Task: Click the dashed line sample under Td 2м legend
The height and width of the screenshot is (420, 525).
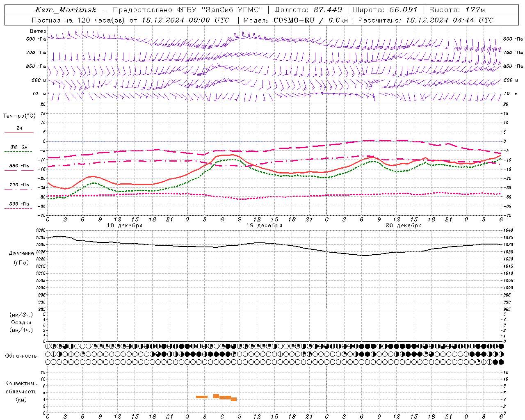Action: click(19, 151)
